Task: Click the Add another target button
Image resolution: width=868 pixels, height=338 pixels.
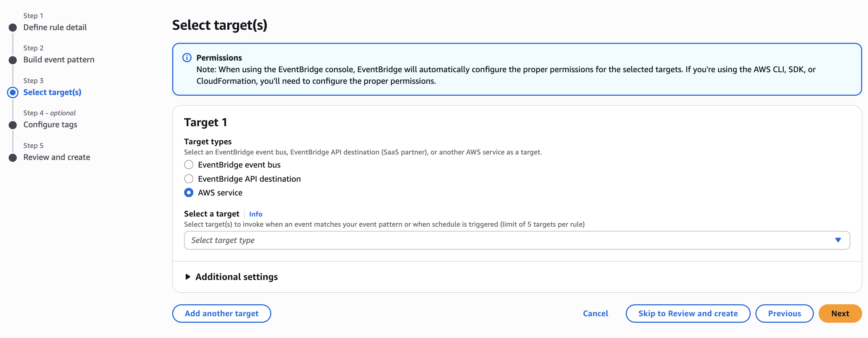Action: (222, 313)
